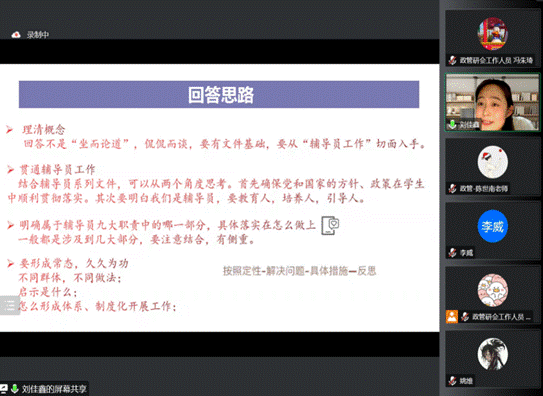This screenshot has height=396, width=543.
Task: Click the line 怎么形成体系、制度化开展工作
Action: [97, 306]
